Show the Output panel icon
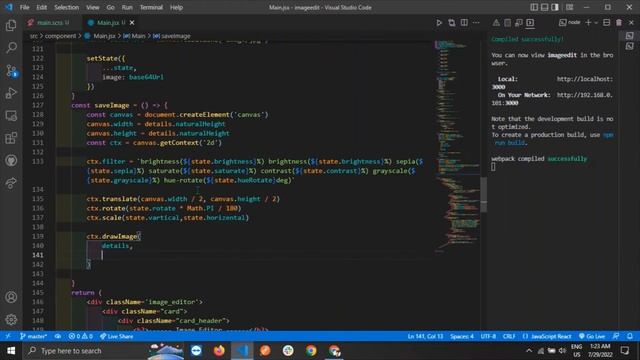 point(507,23)
